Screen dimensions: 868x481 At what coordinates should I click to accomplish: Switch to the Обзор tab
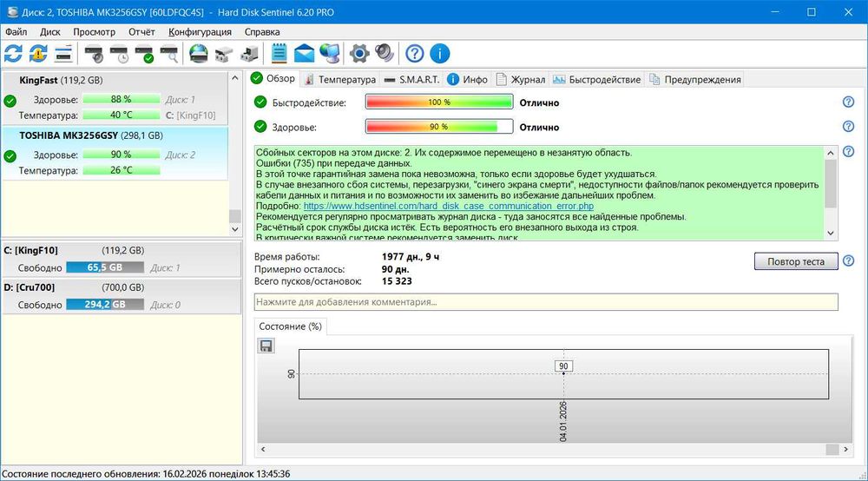[273, 79]
